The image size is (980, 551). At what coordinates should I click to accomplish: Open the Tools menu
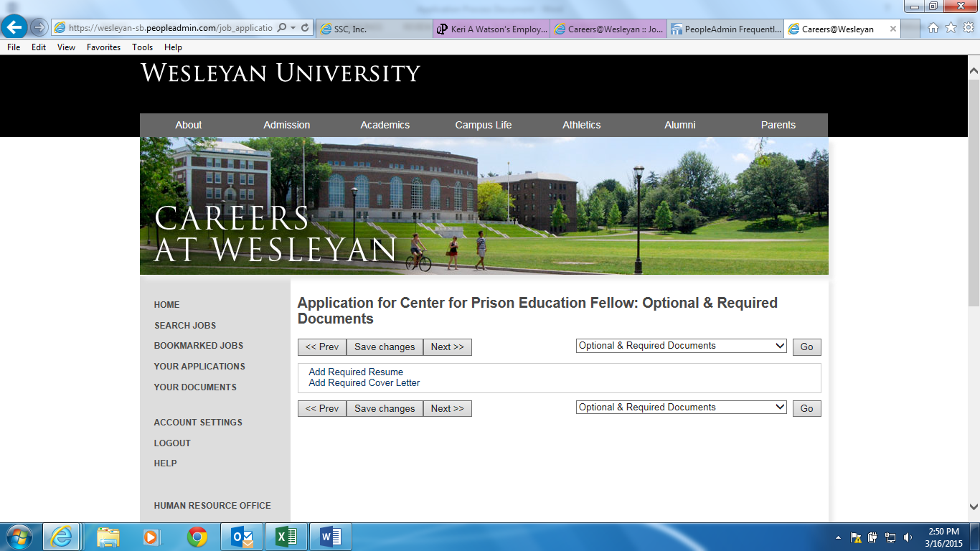tap(142, 47)
